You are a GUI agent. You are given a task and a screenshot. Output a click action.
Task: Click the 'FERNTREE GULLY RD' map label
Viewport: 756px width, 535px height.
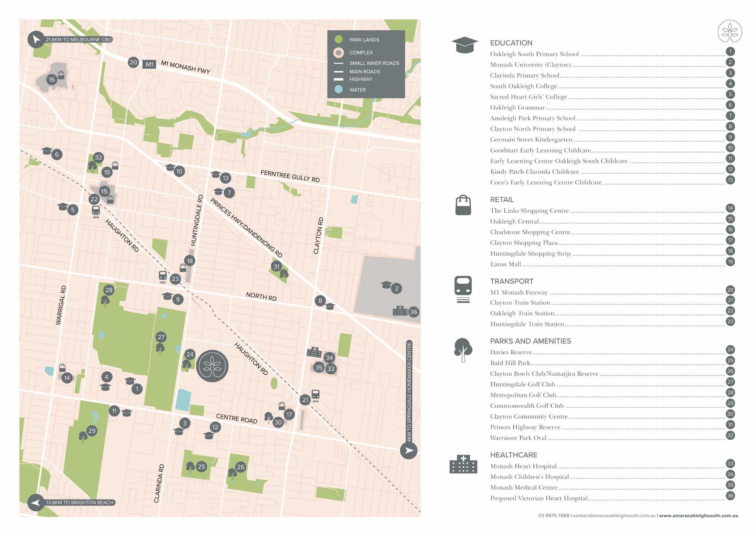click(x=290, y=176)
